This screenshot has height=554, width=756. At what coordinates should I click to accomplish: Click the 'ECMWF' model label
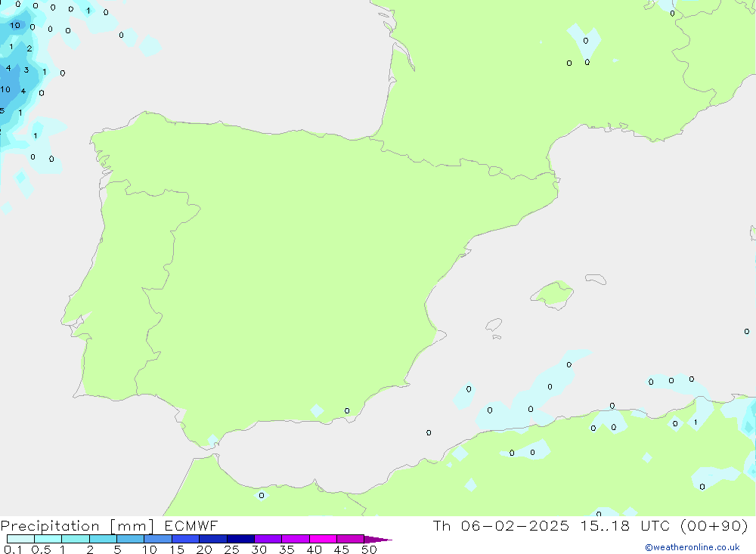[x=191, y=525]
